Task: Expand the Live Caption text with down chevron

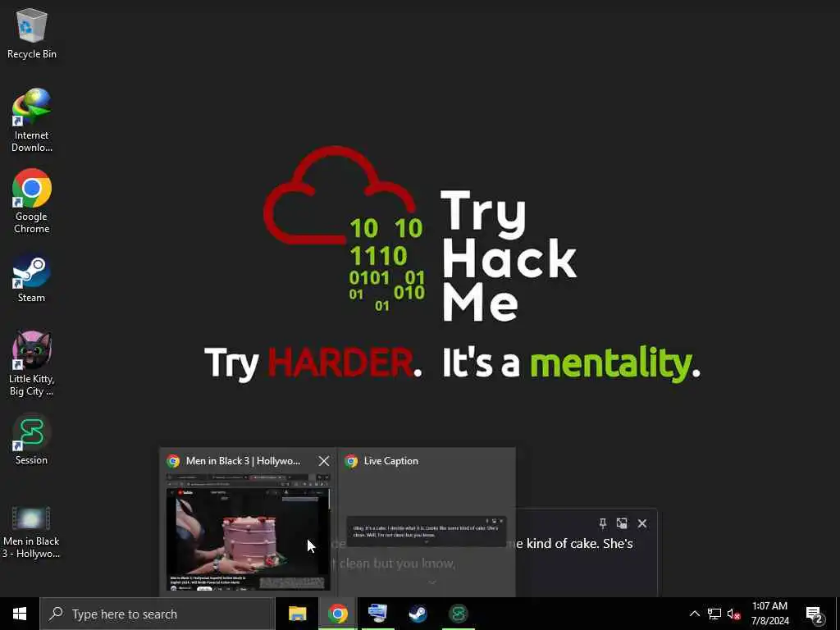Action: click(x=432, y=583)
